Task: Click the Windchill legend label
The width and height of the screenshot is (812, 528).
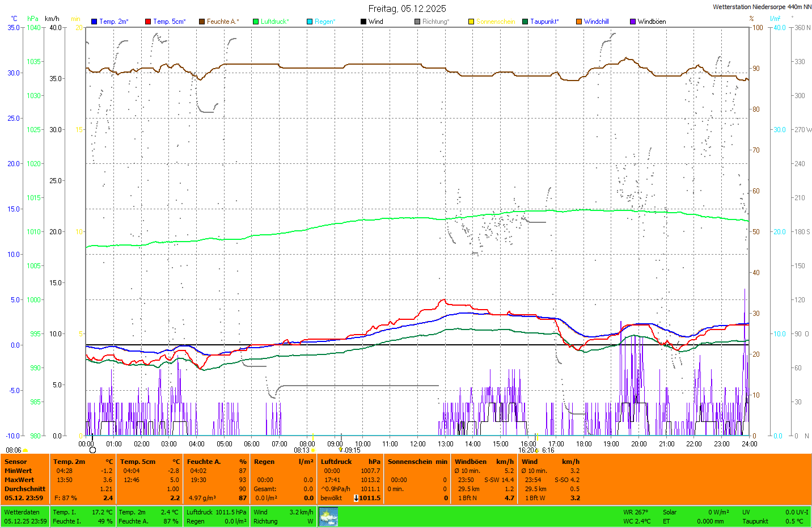Action: (x=596, y=22)
